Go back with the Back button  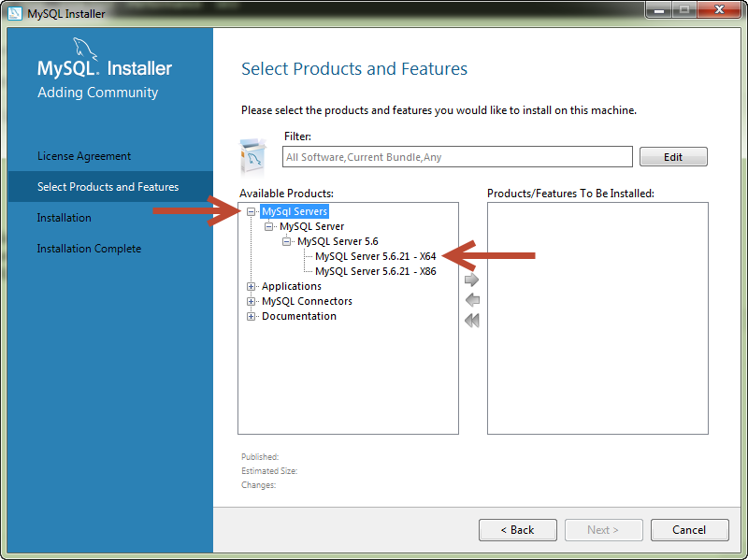tap(518, 530)
